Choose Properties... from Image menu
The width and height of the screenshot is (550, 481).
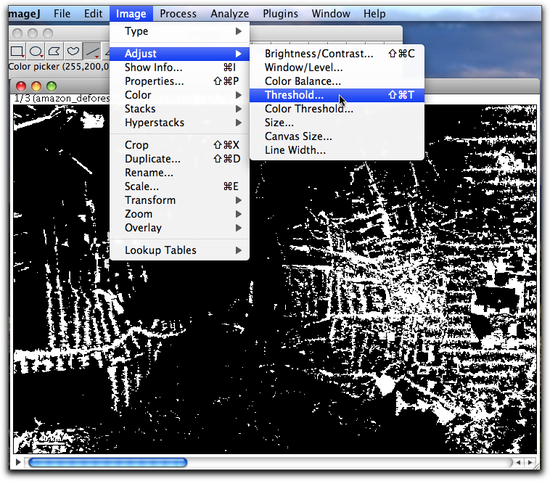[x=180, y=81]
